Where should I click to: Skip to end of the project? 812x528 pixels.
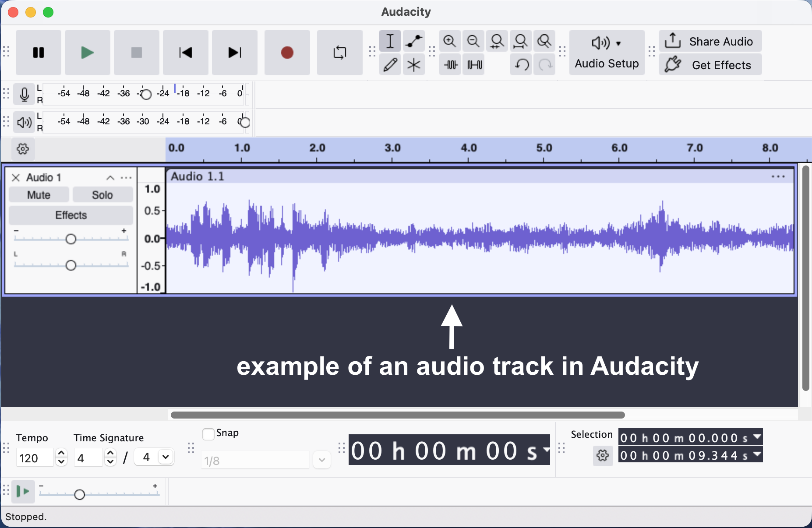tap(235, 53)
